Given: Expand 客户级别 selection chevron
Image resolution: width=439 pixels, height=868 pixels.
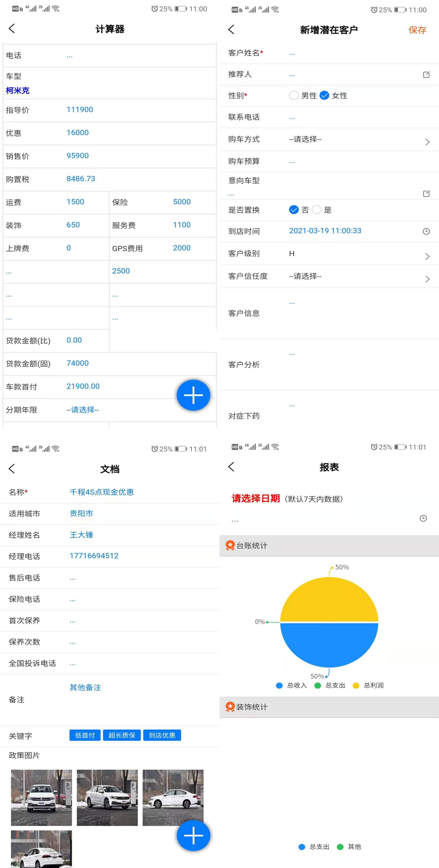Looking at the screenshot, I should tap(427, 256).
